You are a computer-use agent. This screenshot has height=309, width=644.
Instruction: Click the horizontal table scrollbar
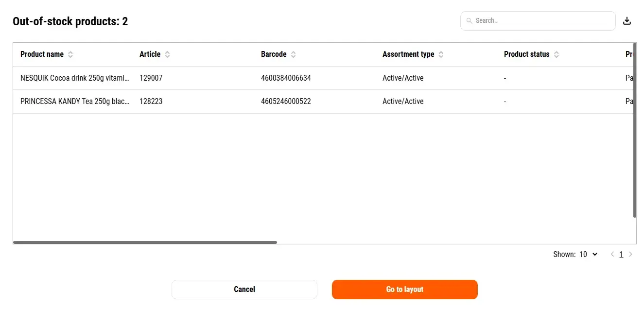(145, 242)
